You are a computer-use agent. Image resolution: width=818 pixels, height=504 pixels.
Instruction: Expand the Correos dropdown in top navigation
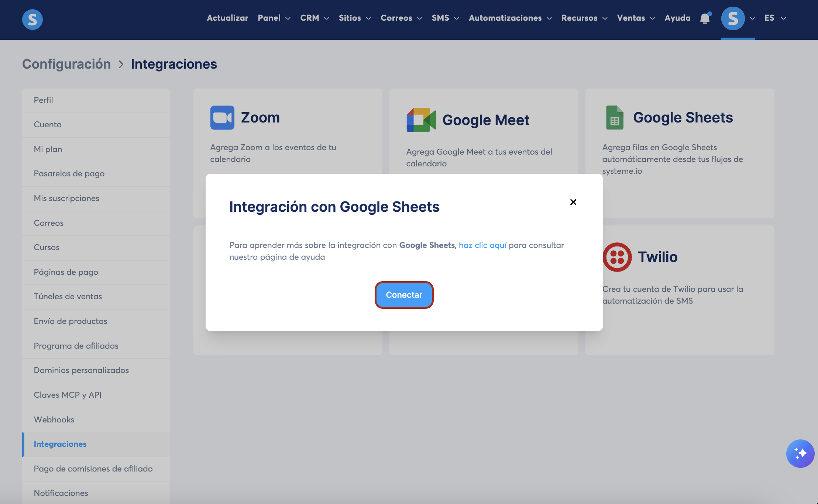point(401,18)
